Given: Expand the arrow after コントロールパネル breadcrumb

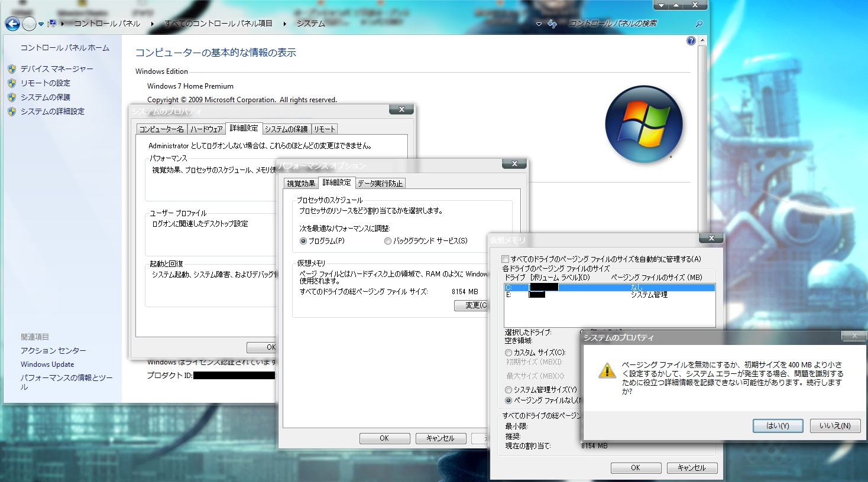Looking at the screenshot, I should pos(152,24).
